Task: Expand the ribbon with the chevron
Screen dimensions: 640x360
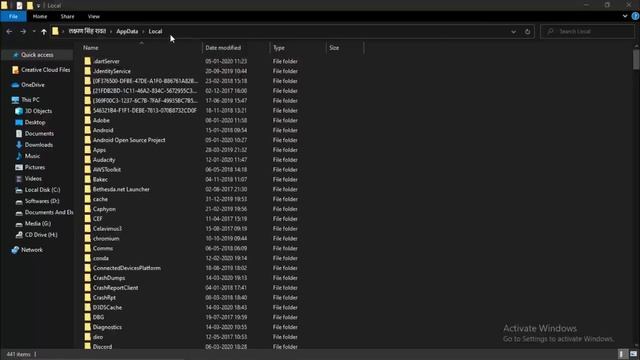Action: tap(625, 16)
